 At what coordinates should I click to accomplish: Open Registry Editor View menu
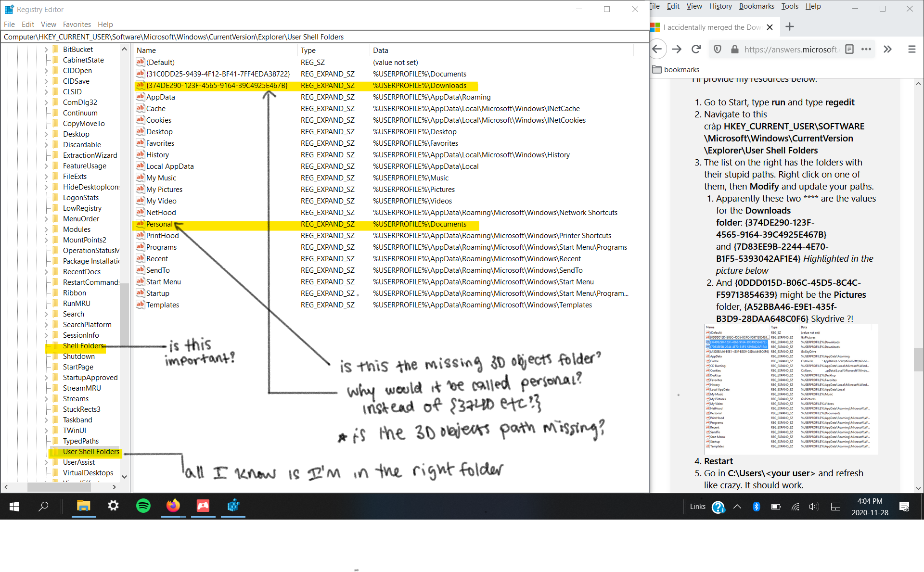click(x=48, y=25)
